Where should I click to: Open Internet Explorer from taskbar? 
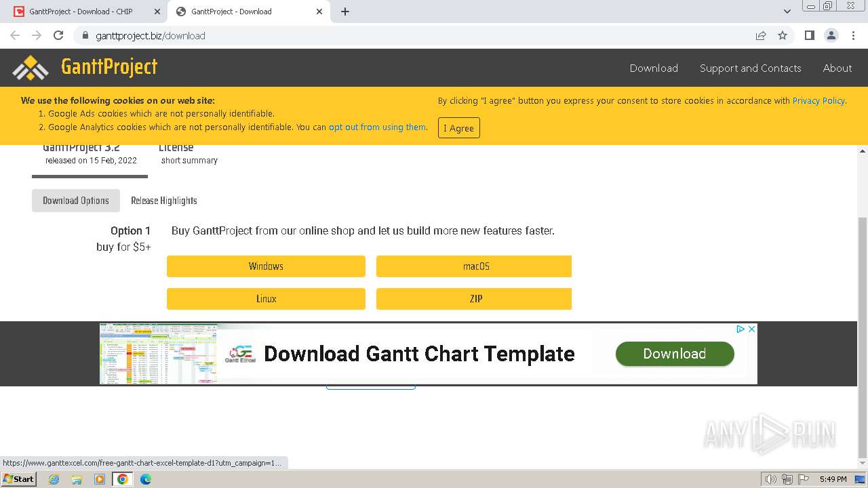pos(54,479)
